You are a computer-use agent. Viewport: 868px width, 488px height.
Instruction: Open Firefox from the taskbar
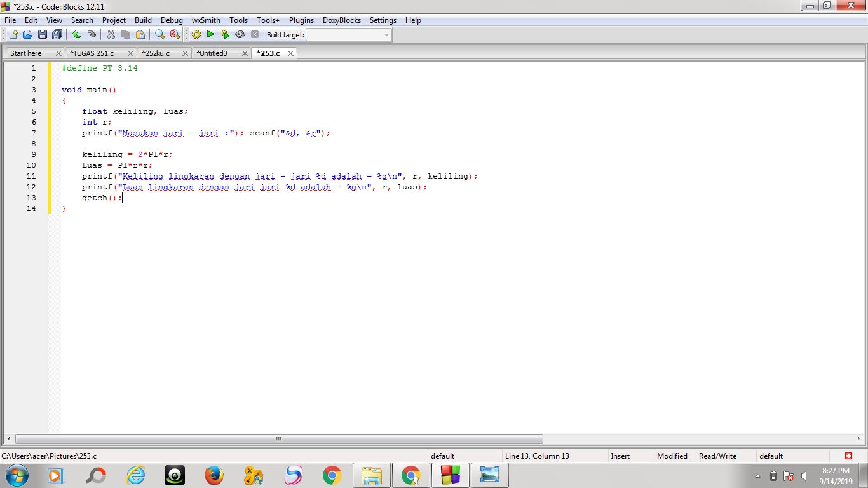[x=214, y=475]
